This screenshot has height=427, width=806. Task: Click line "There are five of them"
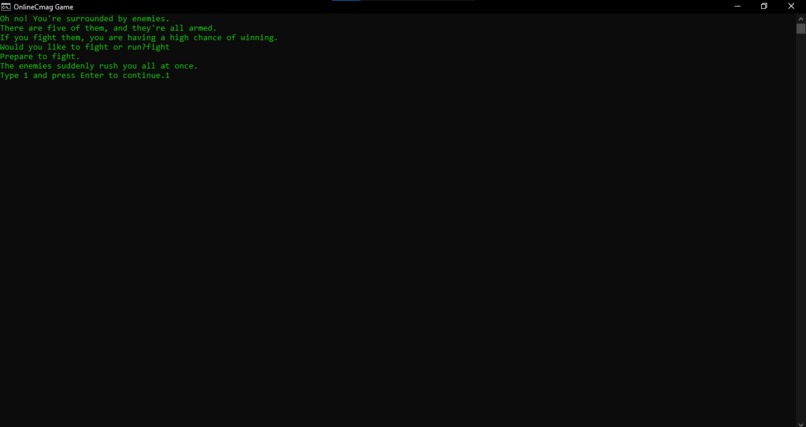pyautogui.click(x=108, y=28)
